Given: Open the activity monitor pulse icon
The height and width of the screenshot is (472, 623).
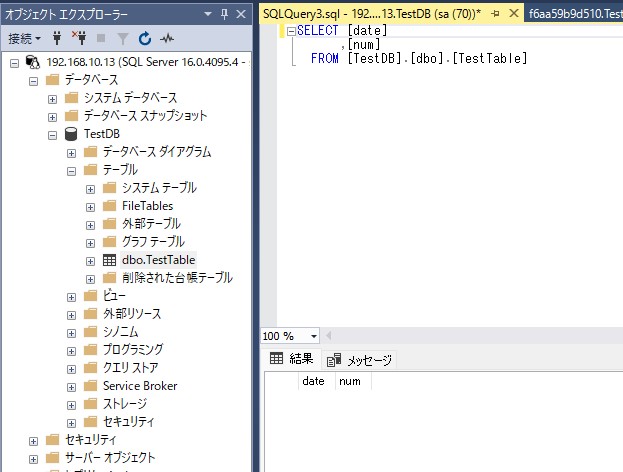Looking at the screenshot, I should 167,39.
